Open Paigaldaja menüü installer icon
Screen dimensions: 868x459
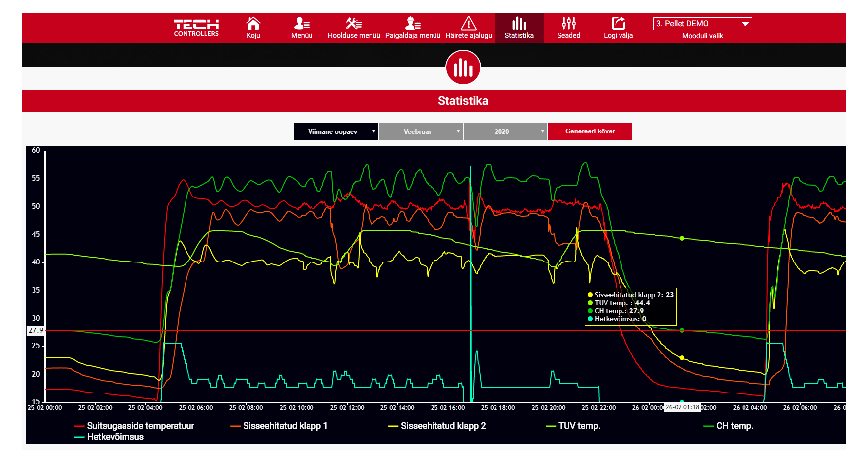coord(413,24)
